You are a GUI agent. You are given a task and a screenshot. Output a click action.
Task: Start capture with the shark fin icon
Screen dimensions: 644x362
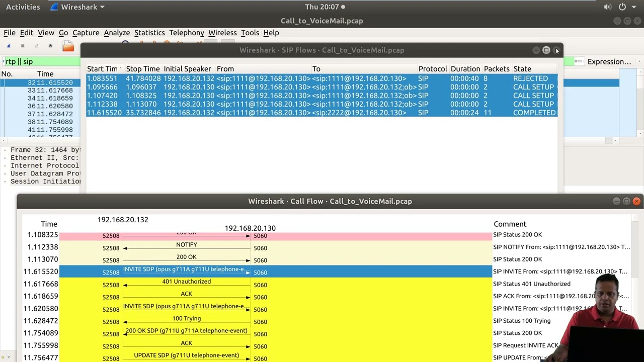click(x=9, y=46)
